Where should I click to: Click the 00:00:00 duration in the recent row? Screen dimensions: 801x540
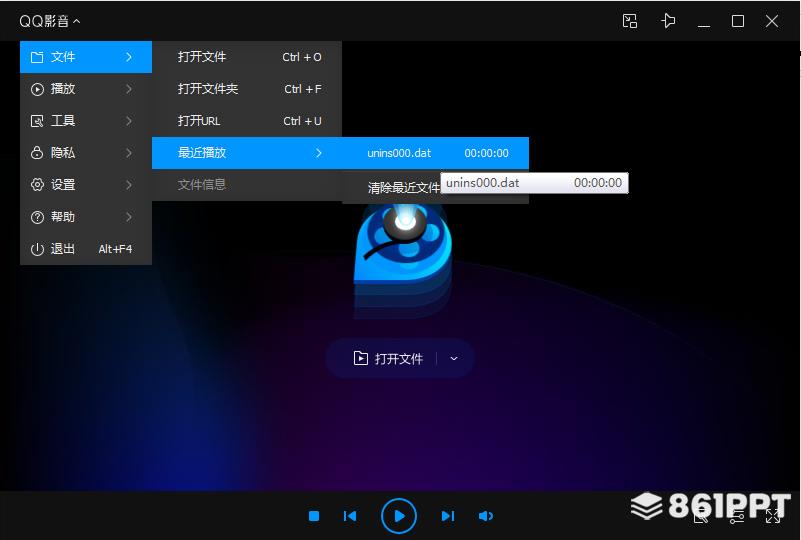click(x=486, y=153)
